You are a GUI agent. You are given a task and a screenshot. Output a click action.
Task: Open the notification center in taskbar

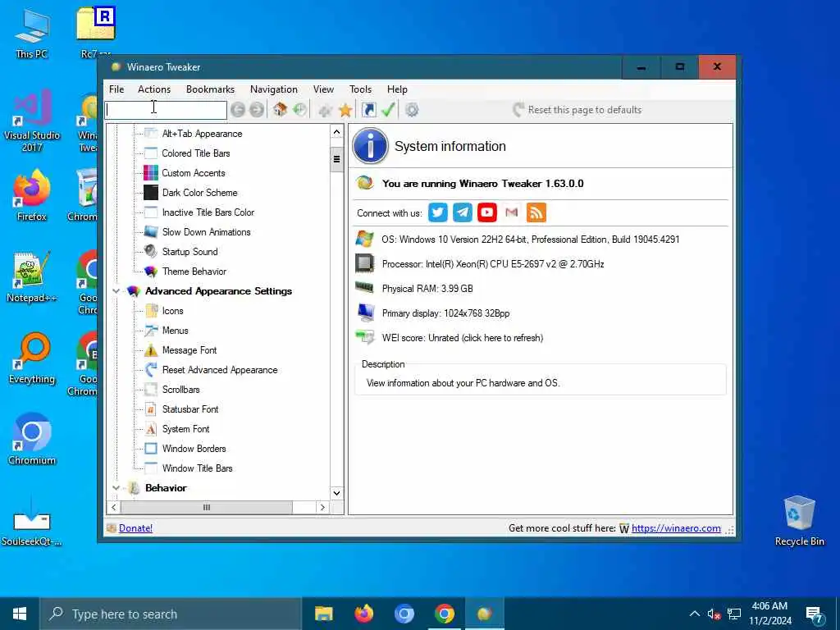[x=815, y=615]
